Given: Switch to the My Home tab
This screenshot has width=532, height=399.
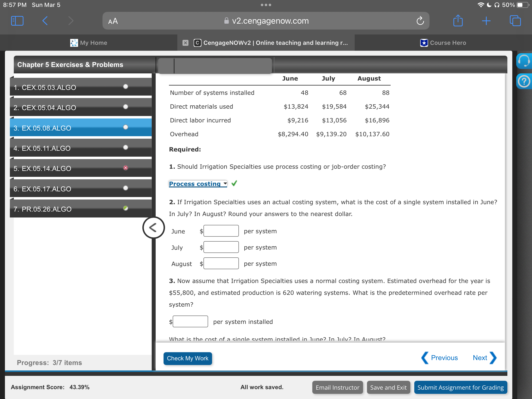Looking at the screenshot, I should point(89,43).
